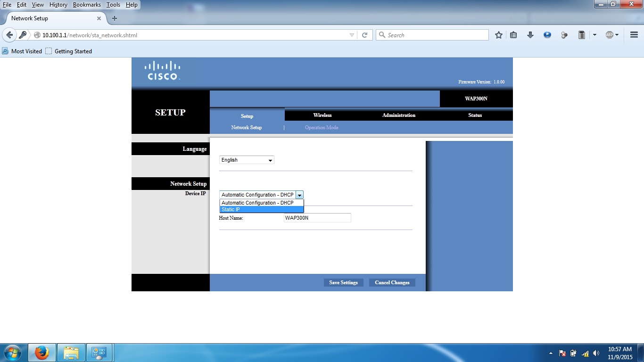Open the URL history dropdown arrow
Viewport: 644px width, 362px height.
point(352,35)
